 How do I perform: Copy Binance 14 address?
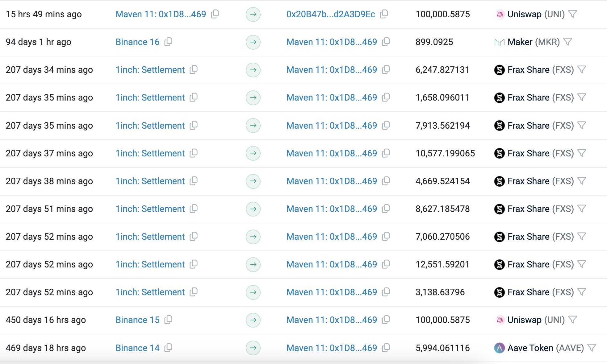[168, 348]
